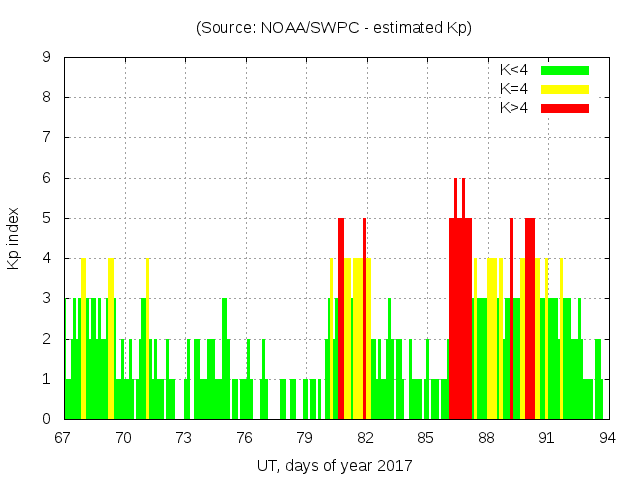This screenshot has height=480, width=640.
Task: Click the wide red bar block after day 86
Action: pyautogui.click(x=460, y=320)
